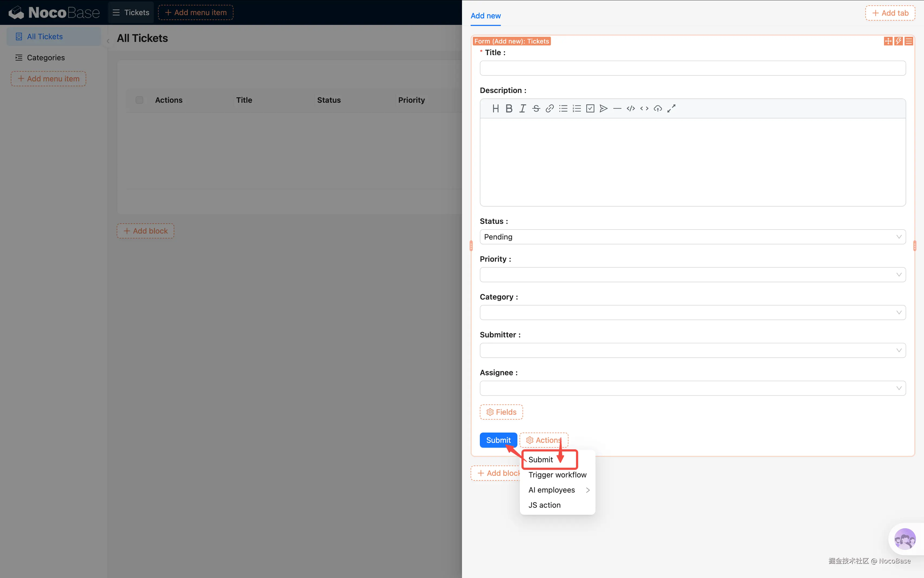Insert ordered list in description
Viewport: 924px width, 578px height.
pos(576,109)
